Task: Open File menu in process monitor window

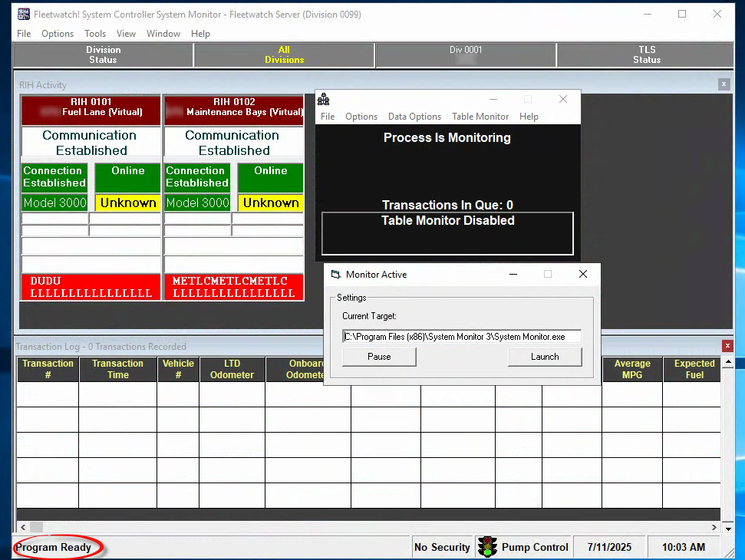Action: pyautogui.click(x=328, y=117)
